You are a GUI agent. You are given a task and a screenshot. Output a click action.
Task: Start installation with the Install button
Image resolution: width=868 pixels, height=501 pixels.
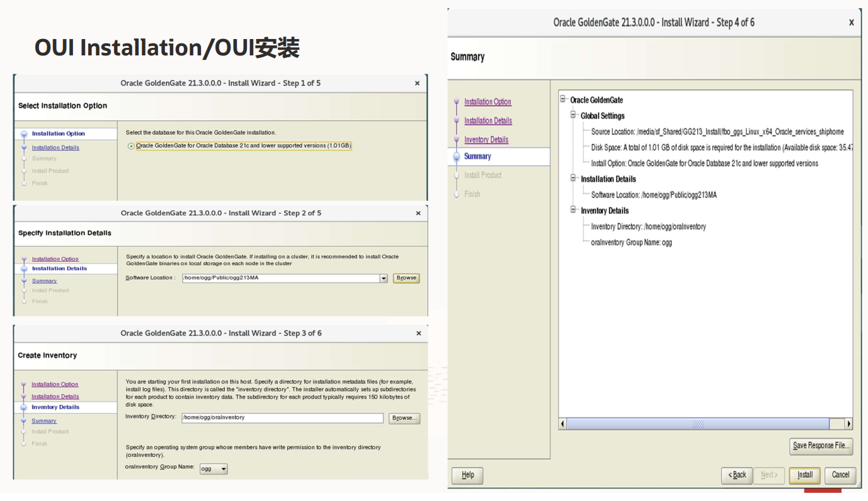tap(805, 475)
